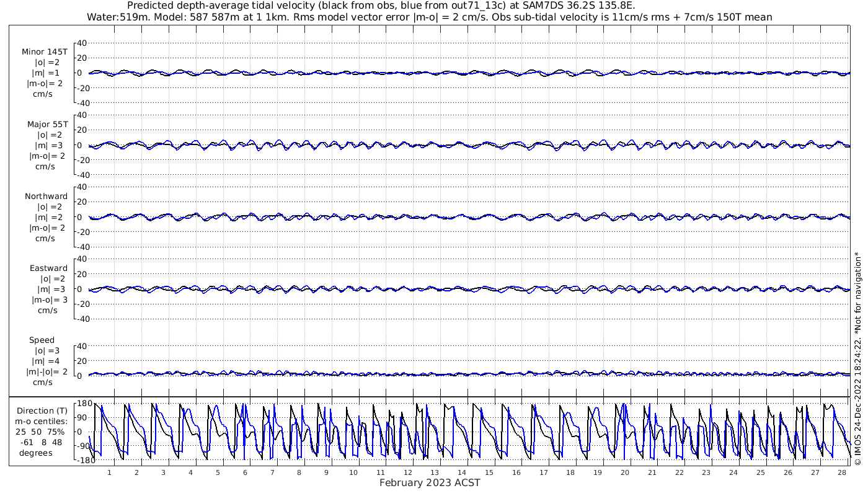
Task: Click day label '13' on the date axis
Action: tap(435, 472)
